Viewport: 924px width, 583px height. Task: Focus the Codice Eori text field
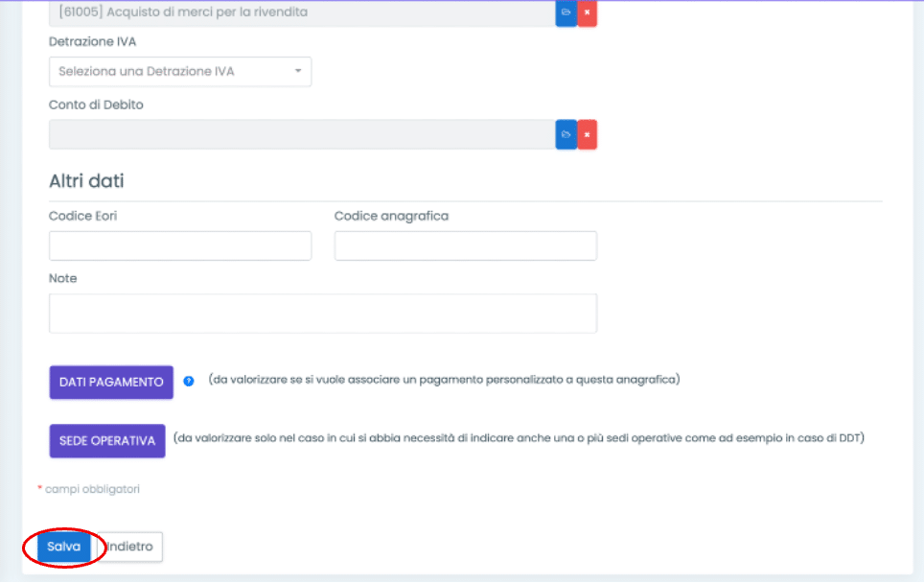(180, 245)
